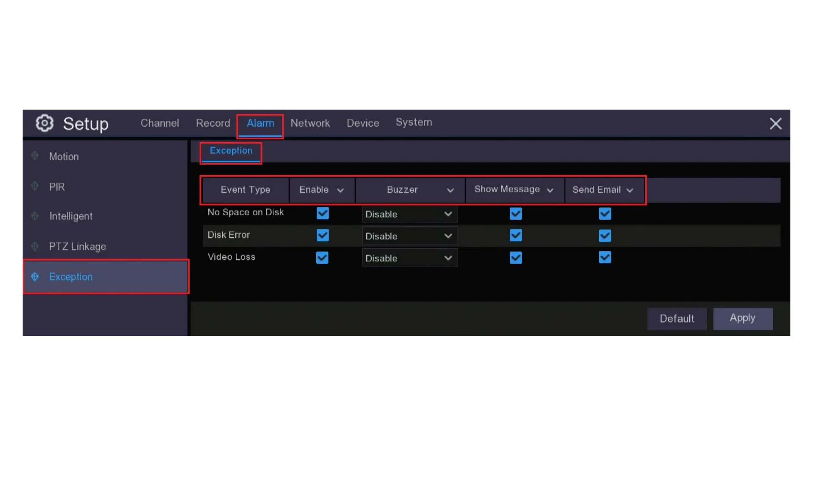
Task: Switch to the Network tab
Action: 310,123
